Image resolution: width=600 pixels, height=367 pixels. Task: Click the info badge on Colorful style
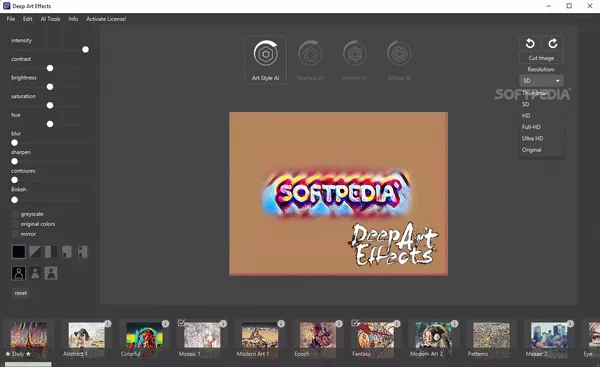(x=165, y=324)
